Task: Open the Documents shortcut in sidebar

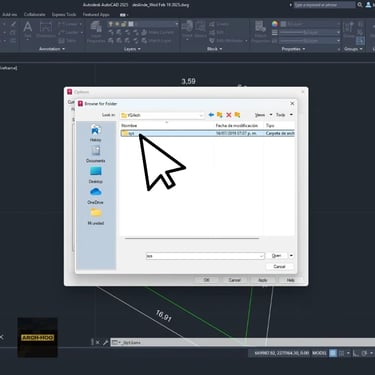Action: point(96,154)
